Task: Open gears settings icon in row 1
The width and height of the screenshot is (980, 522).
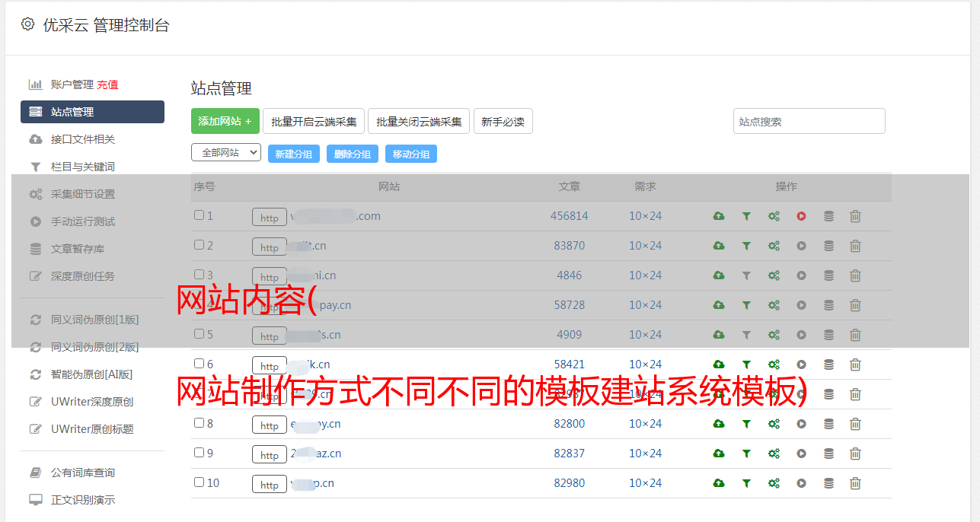Action: point(774,216)
